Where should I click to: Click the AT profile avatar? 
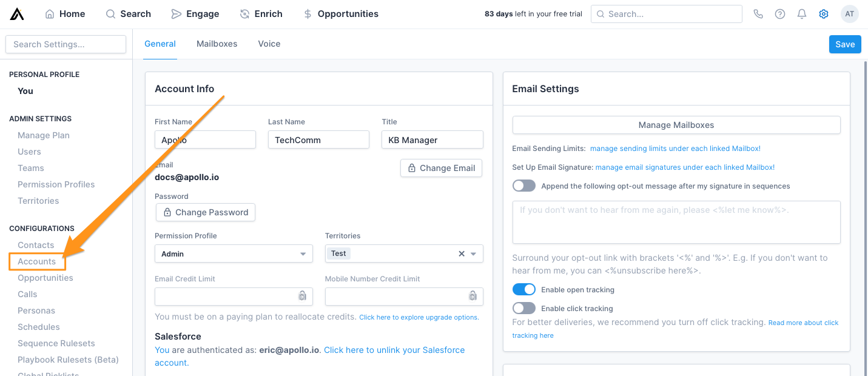click(x=849, y=13)
